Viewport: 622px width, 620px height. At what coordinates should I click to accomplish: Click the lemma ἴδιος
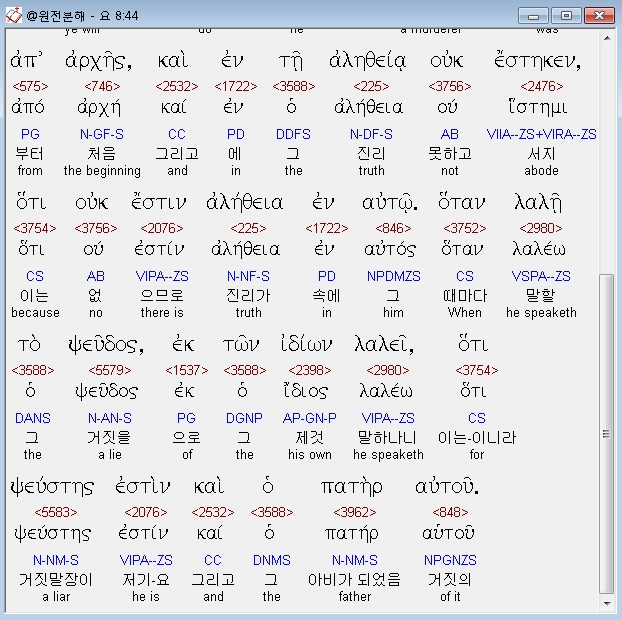point(306,391)
